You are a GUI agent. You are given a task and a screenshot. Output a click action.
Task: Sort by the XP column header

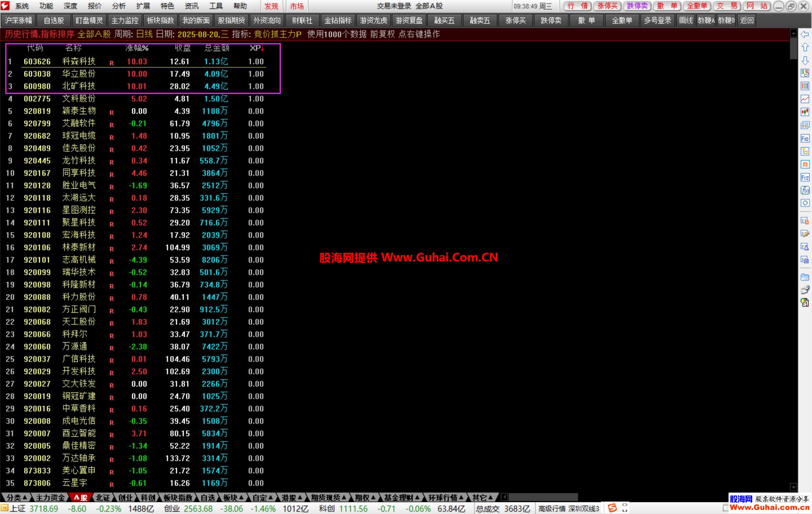click(x=256, y=48)
